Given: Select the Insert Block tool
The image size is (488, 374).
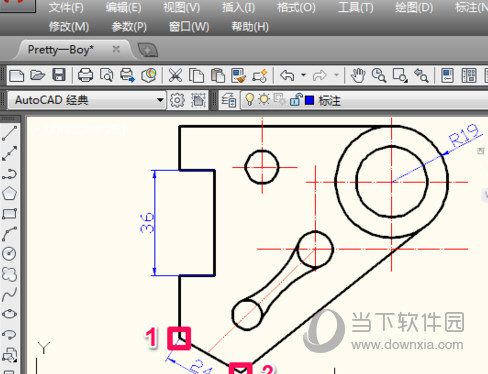Looking at the screenshot, I should (x=9, y=355).
